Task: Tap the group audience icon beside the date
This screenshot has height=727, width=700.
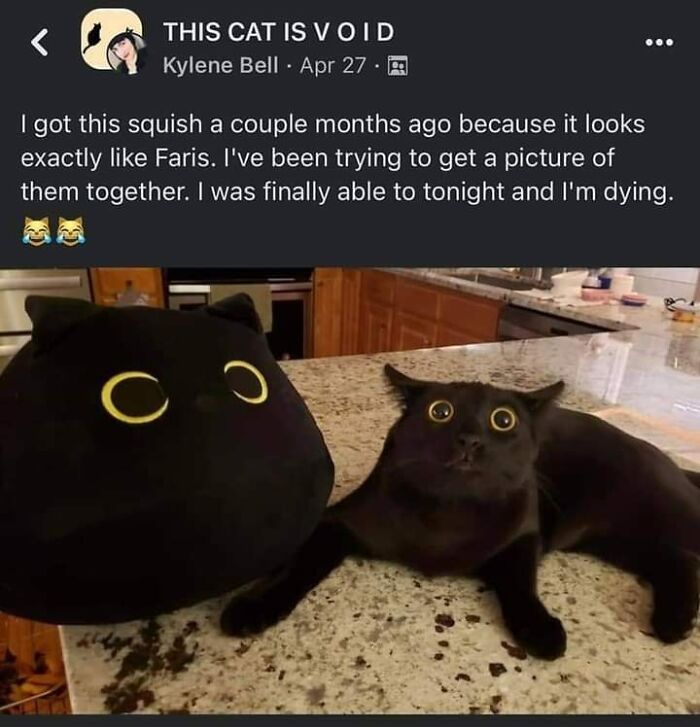Action: (397, 65)
